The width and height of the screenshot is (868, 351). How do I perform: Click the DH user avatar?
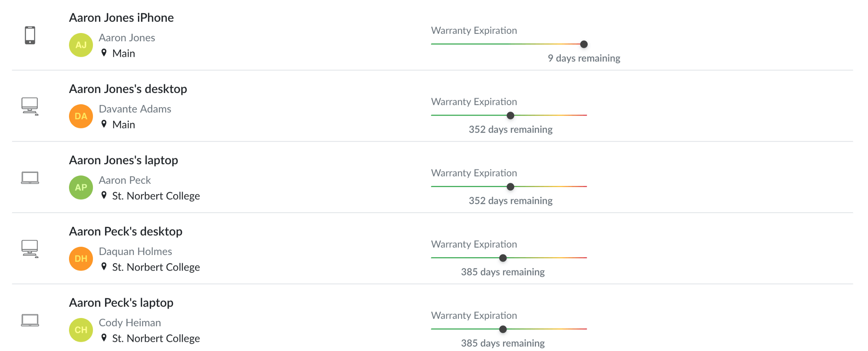[81, 258]
